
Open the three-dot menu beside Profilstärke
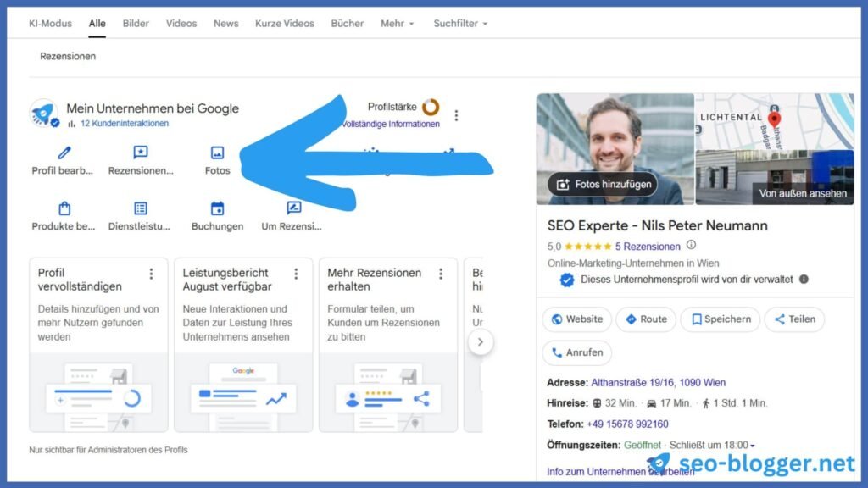click(x=456, y=115)
